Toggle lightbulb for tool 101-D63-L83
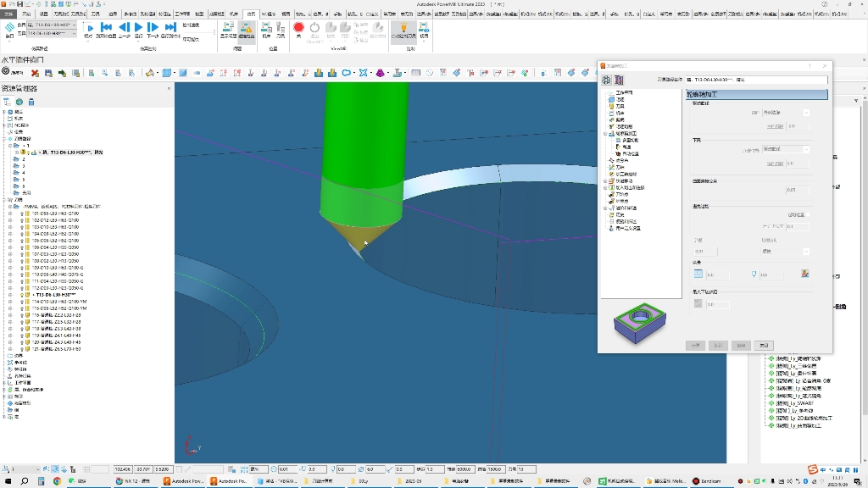The height and width of the screenshot is (488, 868). point(22,213)
